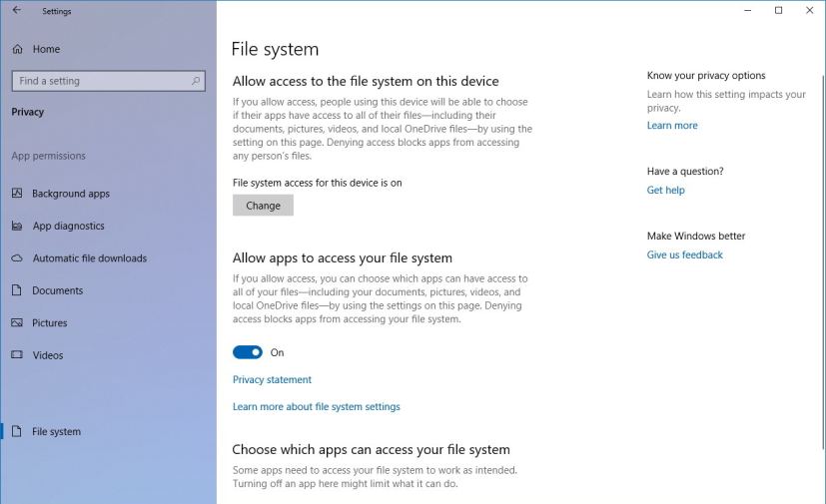The width and height of the screenshot is (826, 504).
Task: Click 'Have a question?' heading
Action: [x=685, y=171]
